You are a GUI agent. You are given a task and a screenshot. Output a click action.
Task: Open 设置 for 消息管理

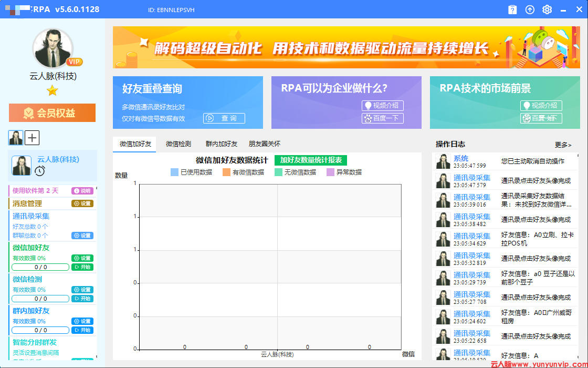[82, 203]
